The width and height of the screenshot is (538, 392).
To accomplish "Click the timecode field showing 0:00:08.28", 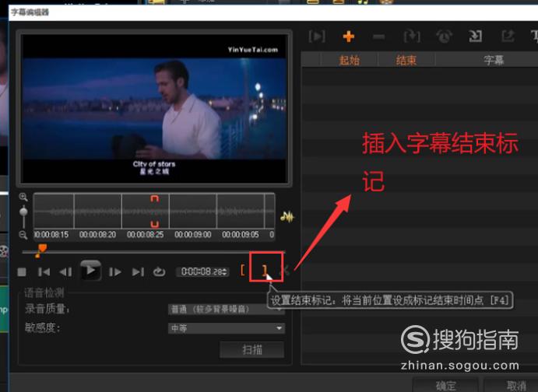I will point(202,272).
